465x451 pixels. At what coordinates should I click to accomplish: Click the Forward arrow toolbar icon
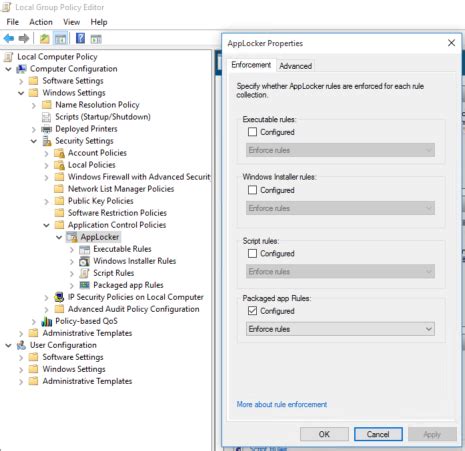pos(24,39)
